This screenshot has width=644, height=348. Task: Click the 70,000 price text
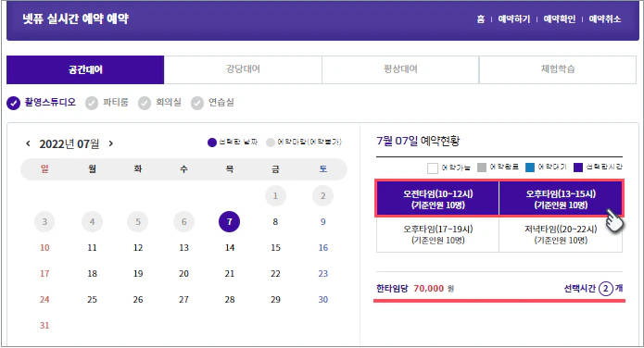[x=428, y=289]
